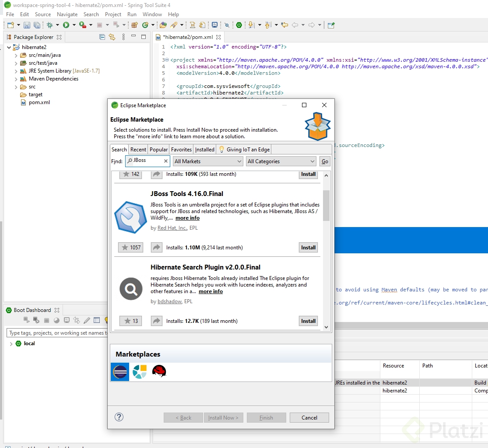Open the All Categories dropdown
Screen dimensions: 488x448
point(281,161)
